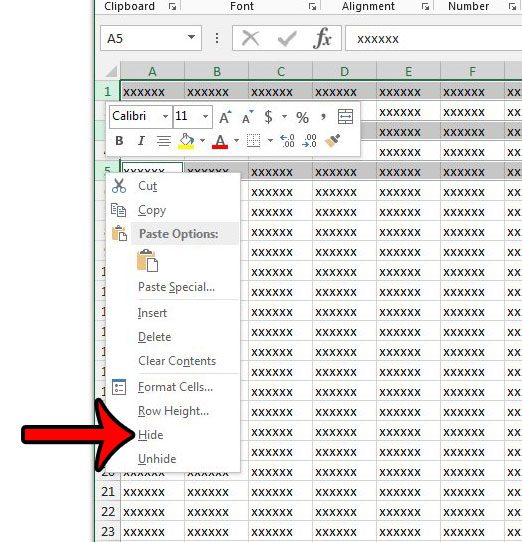Screen dimensions: 522x542
Task: Select column F header
Action: tap(472, 71)
